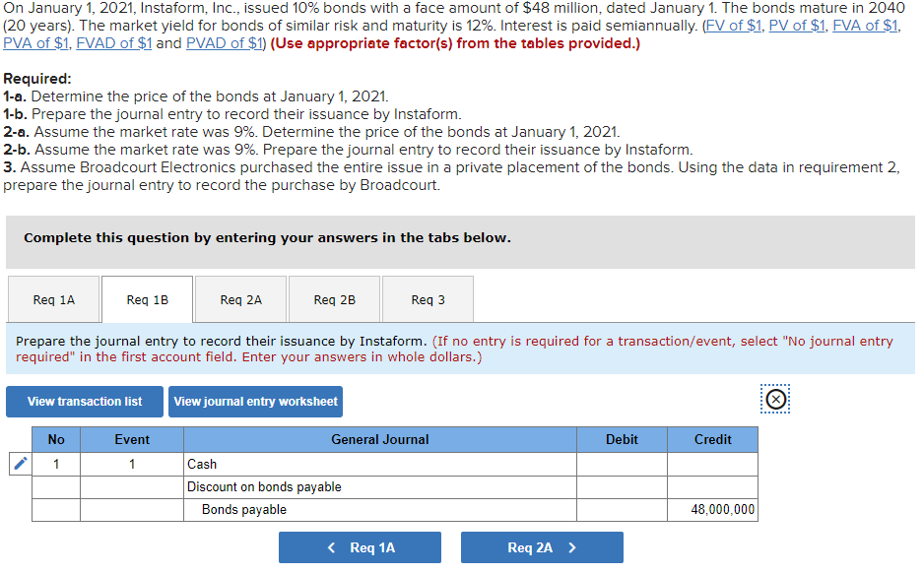Select the Req 2B tab
The width and height of the screenshot is (924, 574).
point(334,299)
